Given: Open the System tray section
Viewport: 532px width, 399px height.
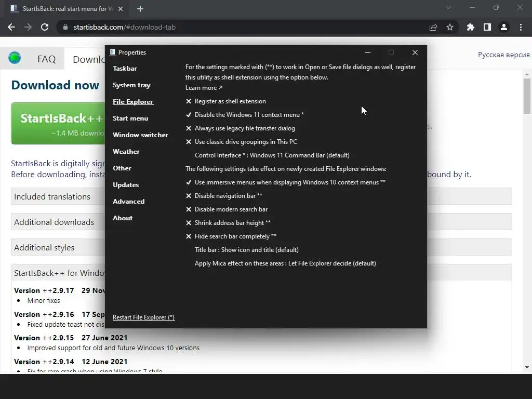Looking at the screenshot, I should click(131, 85).
